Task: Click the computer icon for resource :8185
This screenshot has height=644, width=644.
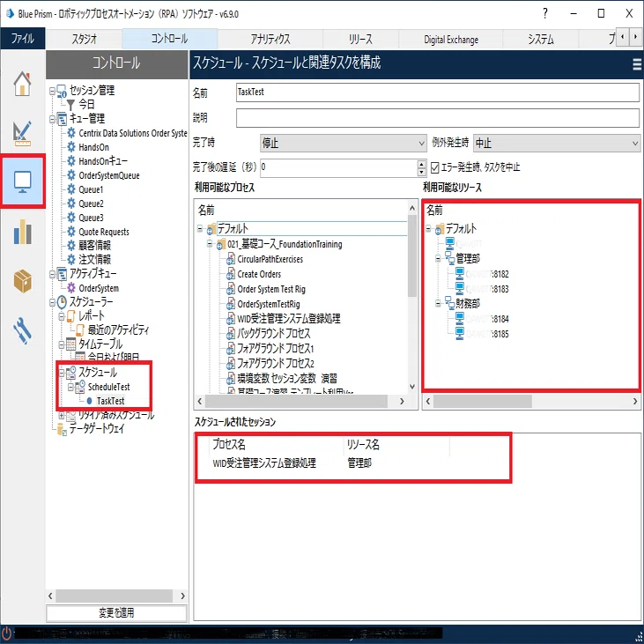Action: click(460, 333)
